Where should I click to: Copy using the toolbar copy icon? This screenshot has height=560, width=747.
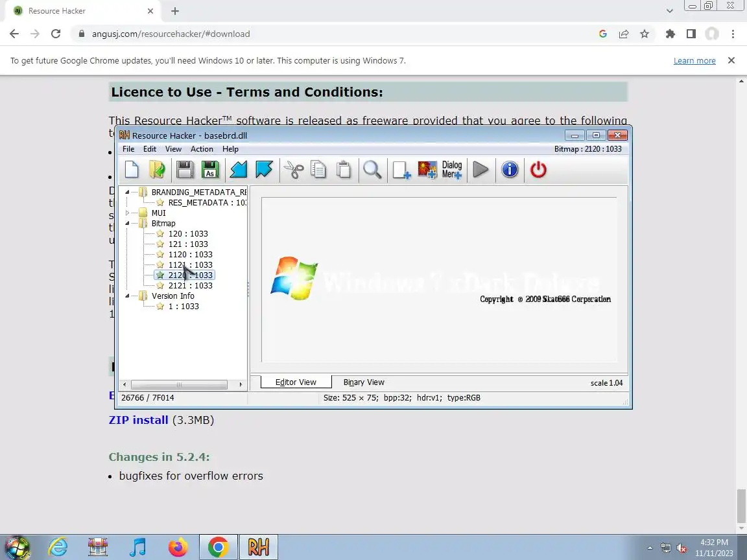[318, 170]
